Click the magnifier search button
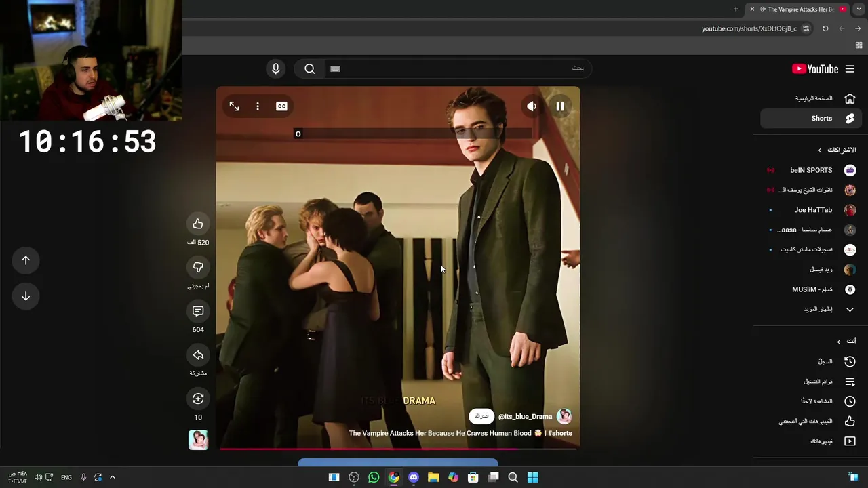The height and width of the screenshot is (488, 868). click(310, 68)
